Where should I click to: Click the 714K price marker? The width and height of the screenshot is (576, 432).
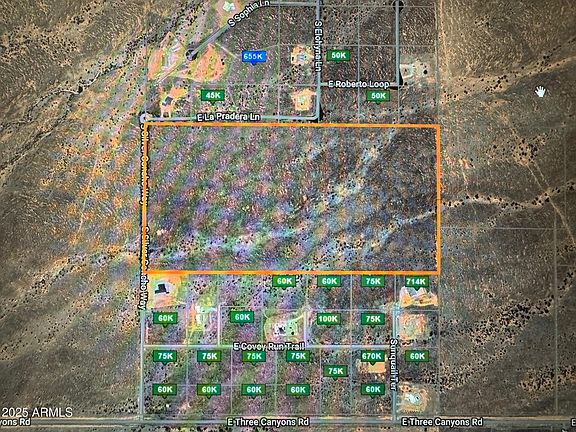(417, 282)
